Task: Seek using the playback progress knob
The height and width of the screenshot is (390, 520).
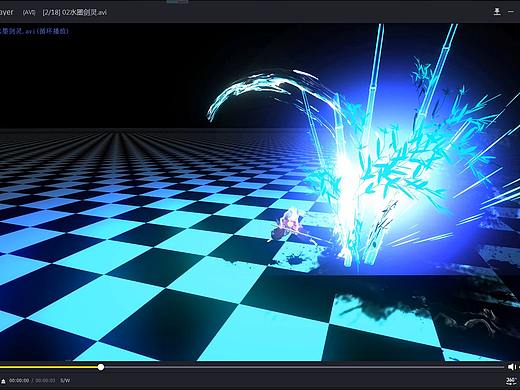Action: point(101,367)
